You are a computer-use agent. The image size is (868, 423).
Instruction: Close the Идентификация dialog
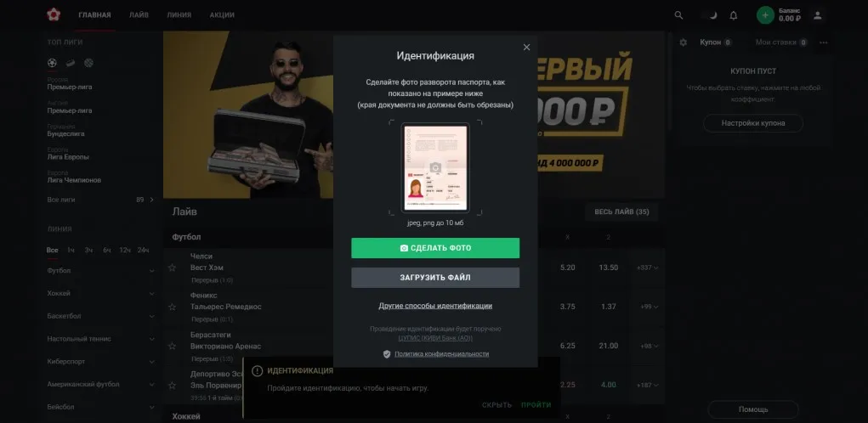(x=526, y=48)
